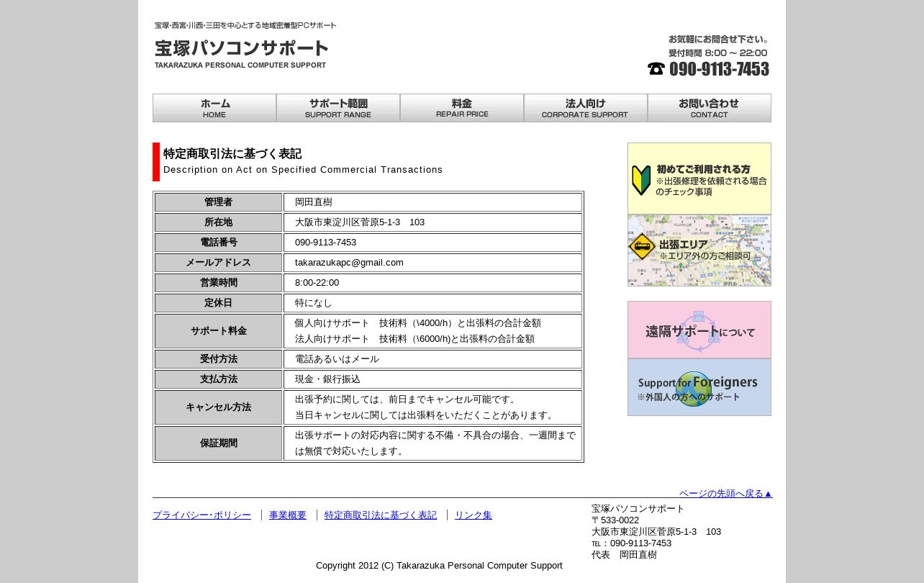Open the 出張エリア map banner

click(699, 250)
